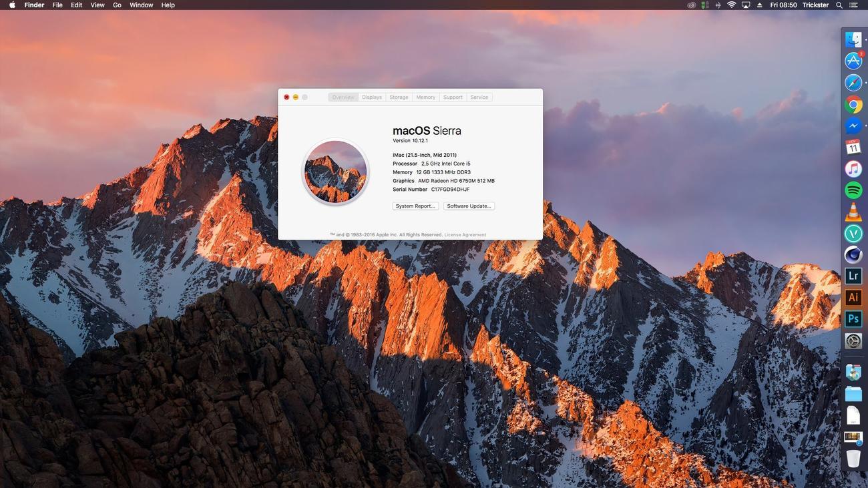Switch to the Support tab

[x=453, y=97]
